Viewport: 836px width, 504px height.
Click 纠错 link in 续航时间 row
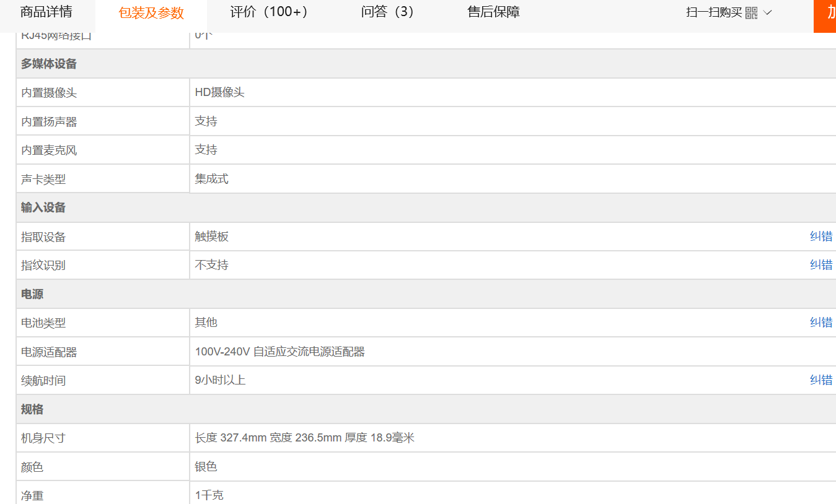821,380
